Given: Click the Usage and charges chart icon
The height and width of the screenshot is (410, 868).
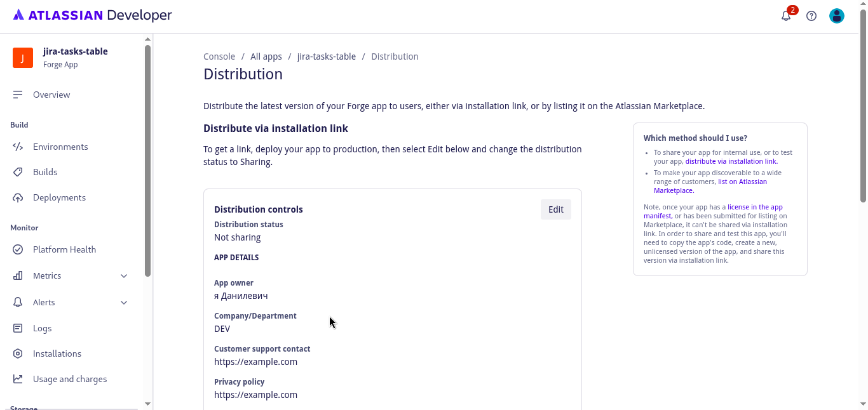Looking at the screenshot, I should pos(18,379).
